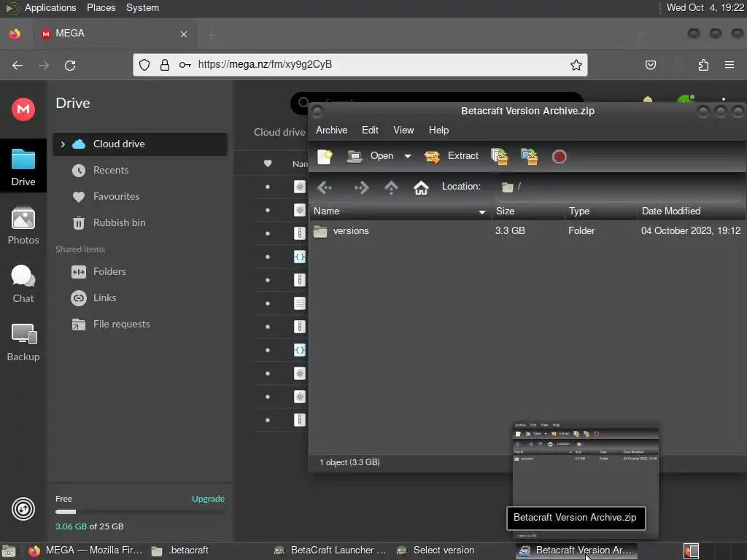Click the red stop operation icon
The image size is (747, 560).
560,157
